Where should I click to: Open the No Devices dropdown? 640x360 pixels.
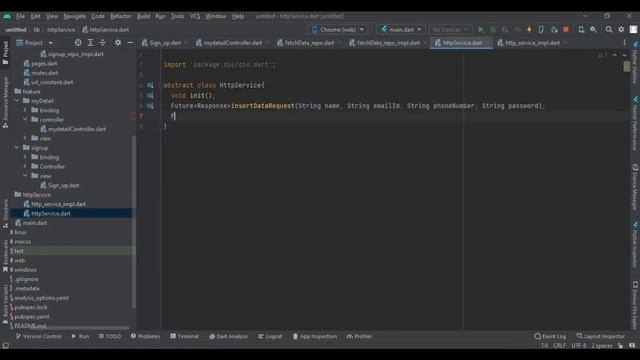[450, 29]
